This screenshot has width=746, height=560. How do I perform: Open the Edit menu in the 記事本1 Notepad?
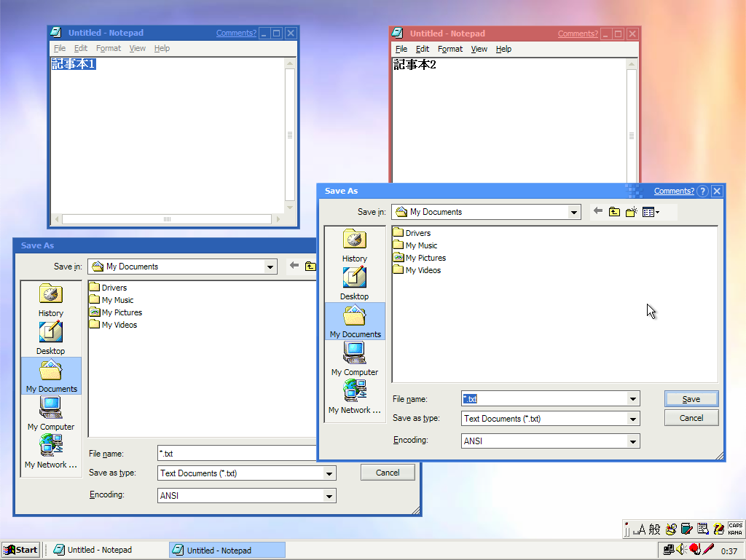[81, 48]
